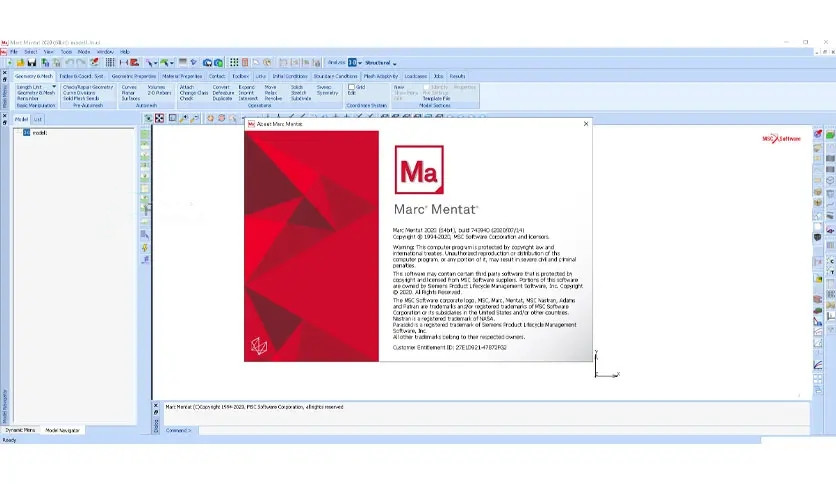The width and height of the screenshot is (836, 484).
Task: Click the Renumber button in Basic Manipulation
Action: click(x=28, y=99)
